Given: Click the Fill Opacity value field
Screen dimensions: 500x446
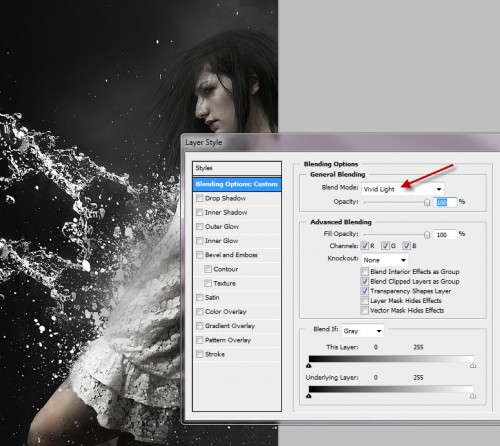Looking at the screenshot, I should 445,235.
